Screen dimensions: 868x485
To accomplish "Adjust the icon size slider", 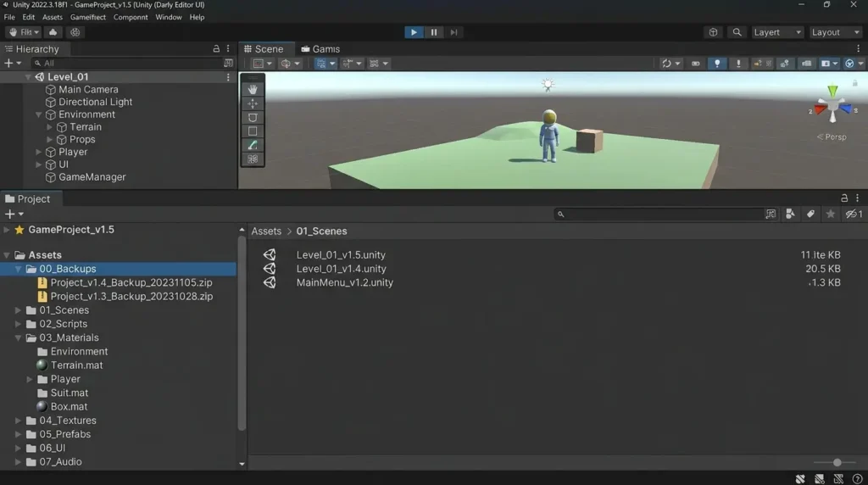I will coord(837,462).
